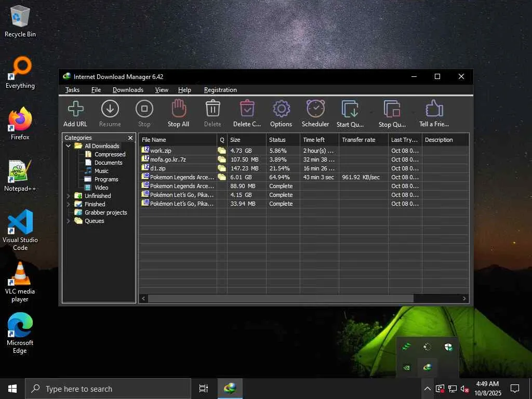This screenshot has height=399, width=532.
Task: Click the Add URL toolbar icon
Action: coord(75,113)
